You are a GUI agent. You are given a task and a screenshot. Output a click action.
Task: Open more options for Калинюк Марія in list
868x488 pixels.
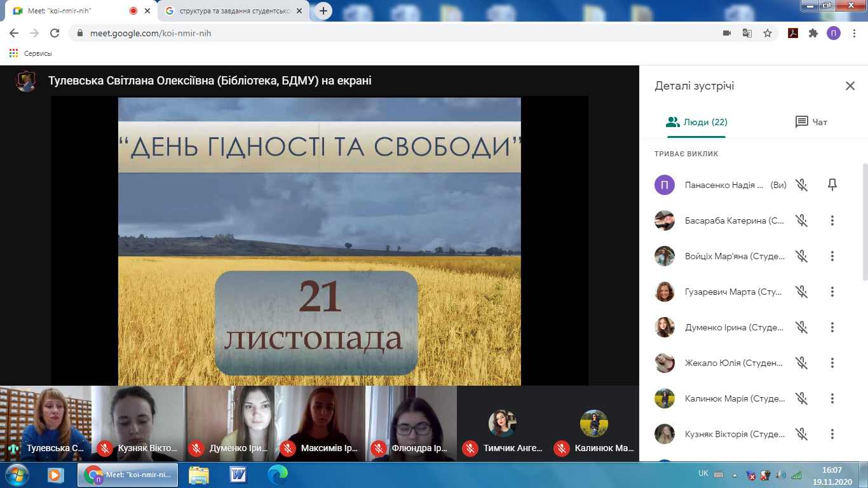832,398
